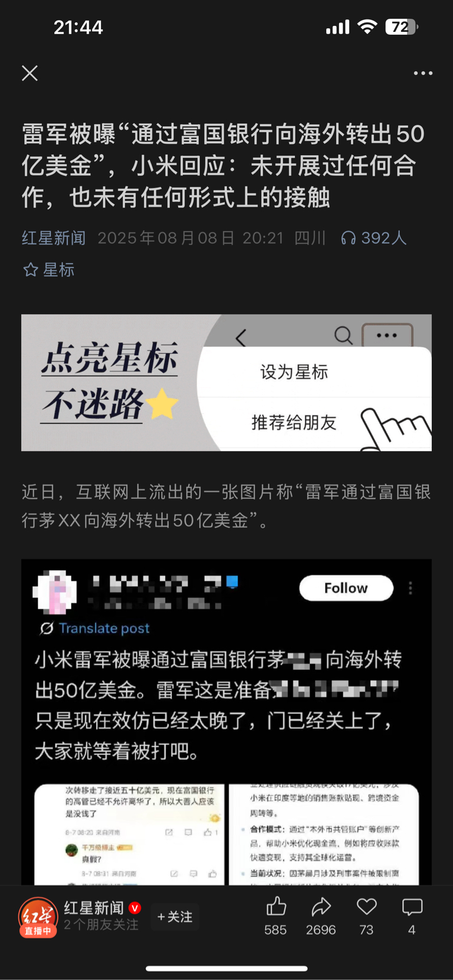Tap the thumbs-up like icon
Image resolution: width=453 pixels, height=980 pixels.
(275, 907)
